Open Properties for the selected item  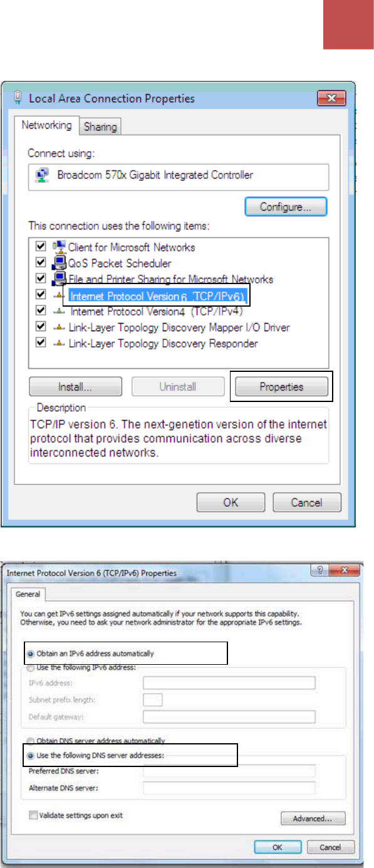(281, 387)
